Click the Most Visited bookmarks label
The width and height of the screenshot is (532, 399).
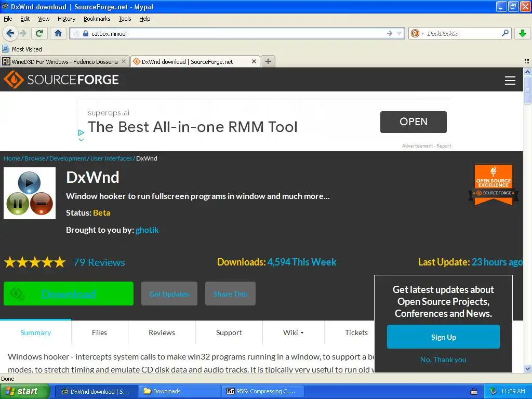pos(27,49)
